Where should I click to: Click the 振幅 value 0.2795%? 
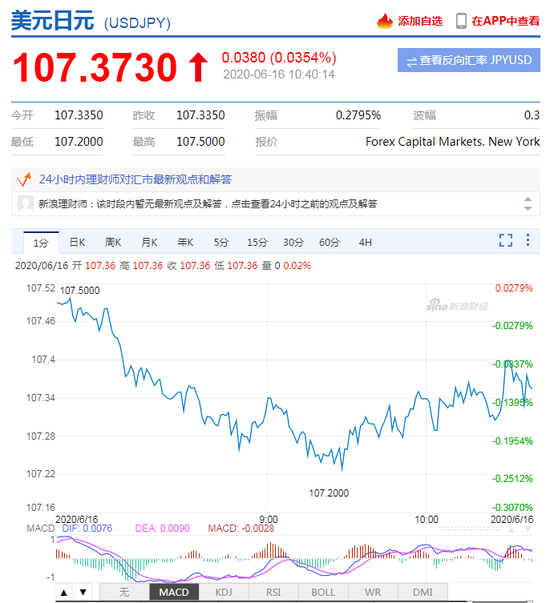[x=358, y=115]
